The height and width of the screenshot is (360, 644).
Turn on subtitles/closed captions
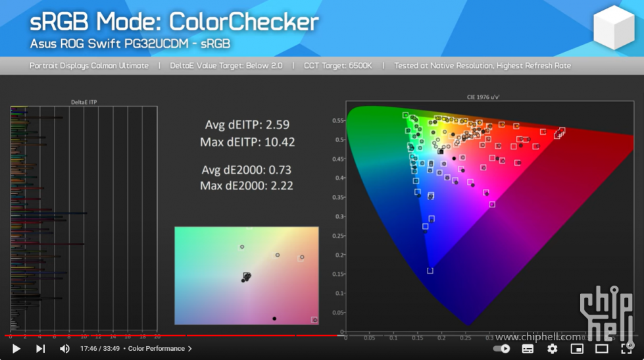coord(528,349)
